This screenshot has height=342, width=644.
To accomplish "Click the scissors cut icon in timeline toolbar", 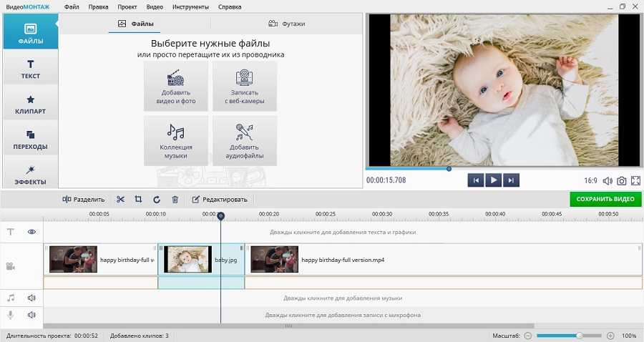I will tap(120, 200).
